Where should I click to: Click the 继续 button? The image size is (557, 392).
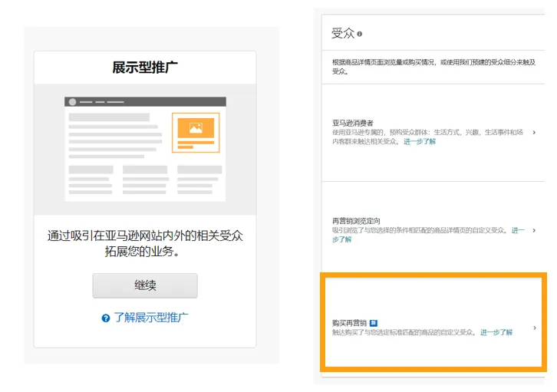(145, 285)
